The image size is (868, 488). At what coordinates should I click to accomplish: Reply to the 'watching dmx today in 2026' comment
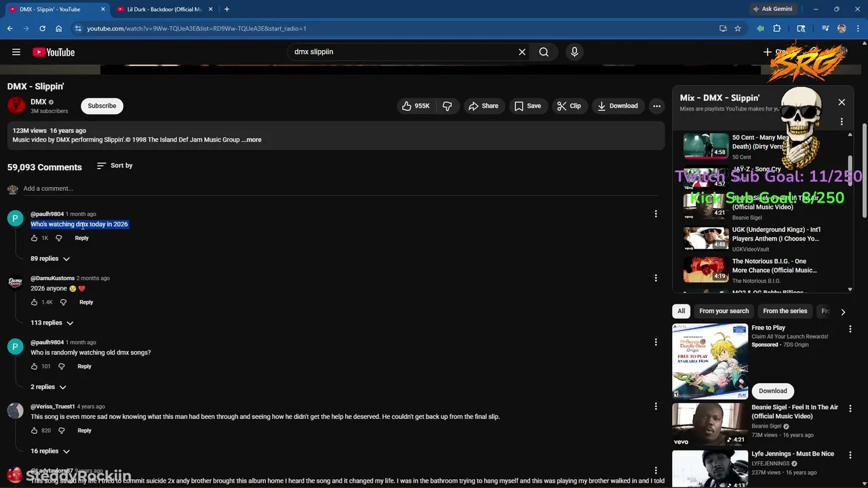(x=81, y=238)
